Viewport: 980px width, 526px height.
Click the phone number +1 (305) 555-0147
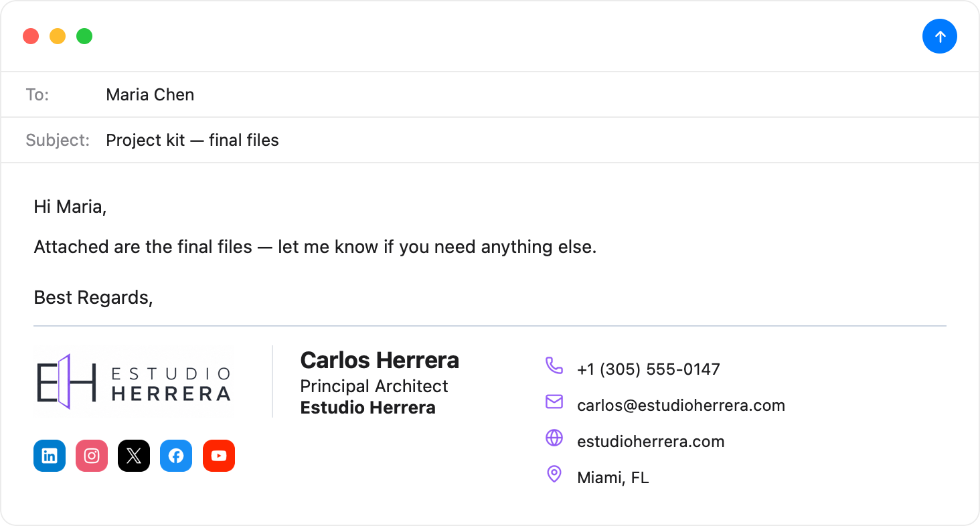click(648, 369)
